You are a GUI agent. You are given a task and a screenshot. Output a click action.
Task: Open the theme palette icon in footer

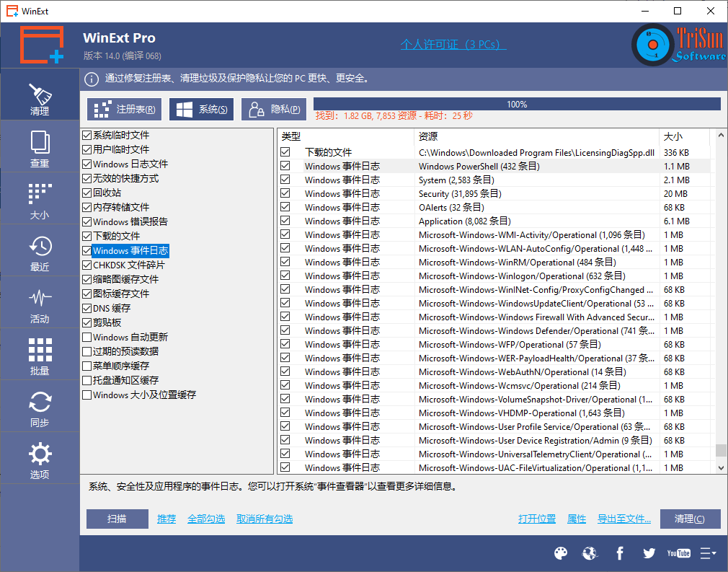click(x=561, y=553)
